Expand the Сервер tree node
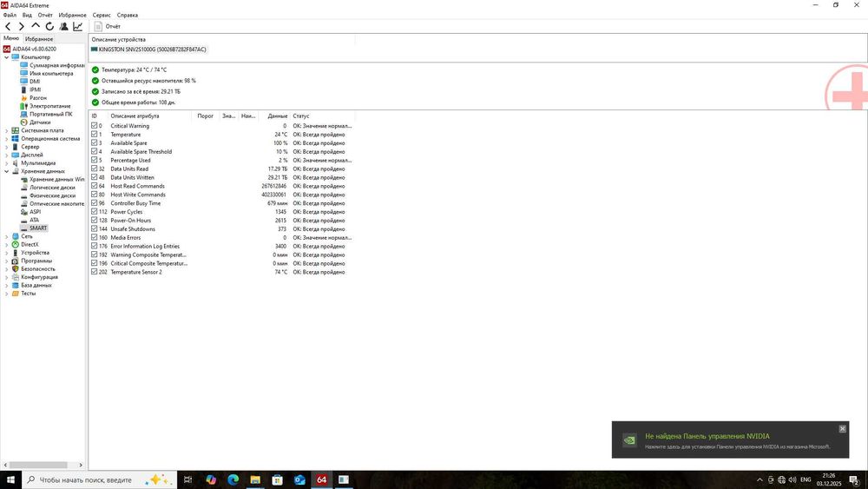This screenshot has height=489, width=868. click(7, 147)
